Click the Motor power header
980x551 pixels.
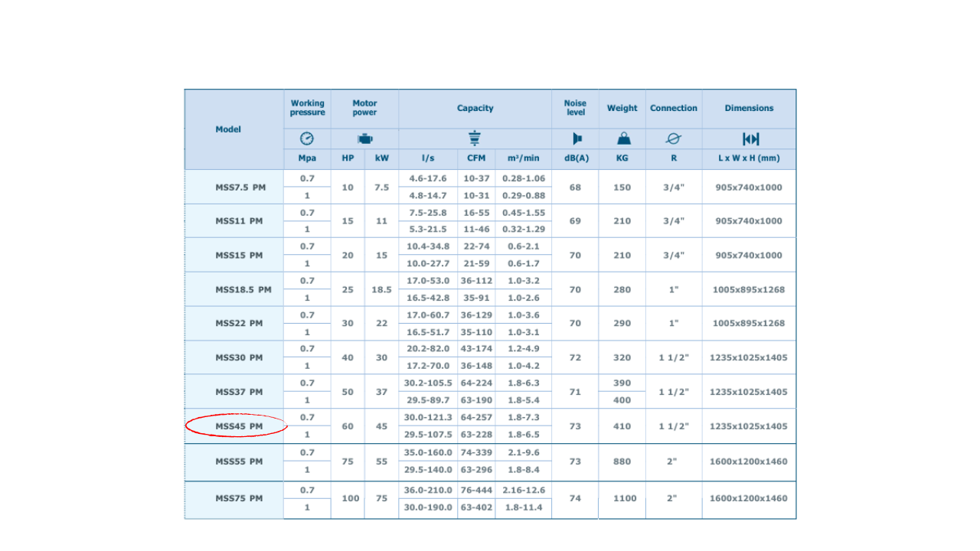click(364, 108)
